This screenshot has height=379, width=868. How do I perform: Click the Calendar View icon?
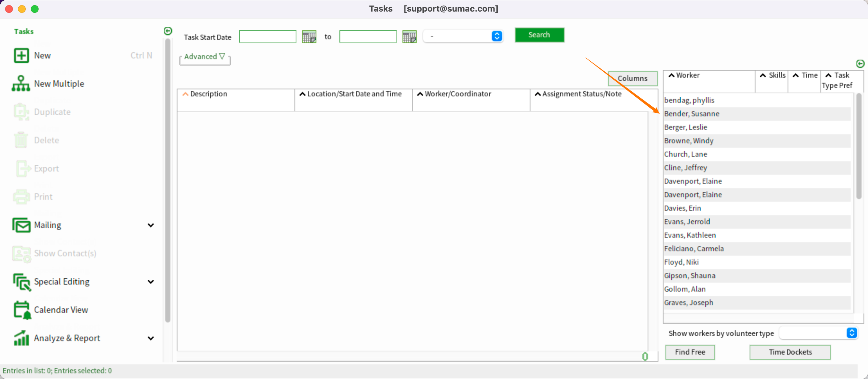(x=22, y=310)
